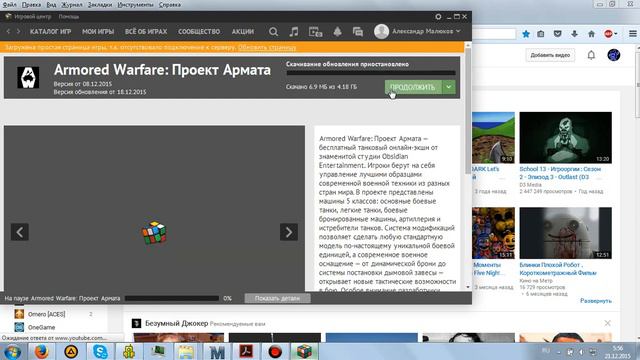Screen dimensions: 640x360
Task: Show next slide in game gallery
Action: click(289, 232)
